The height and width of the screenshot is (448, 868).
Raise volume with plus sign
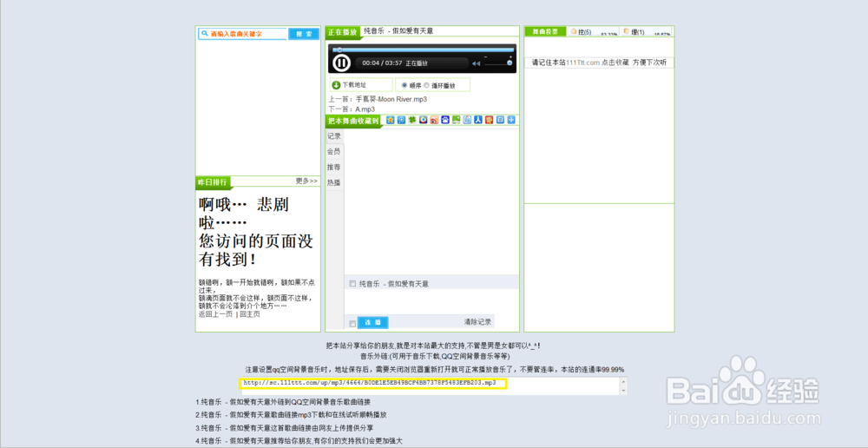point(510,57)
